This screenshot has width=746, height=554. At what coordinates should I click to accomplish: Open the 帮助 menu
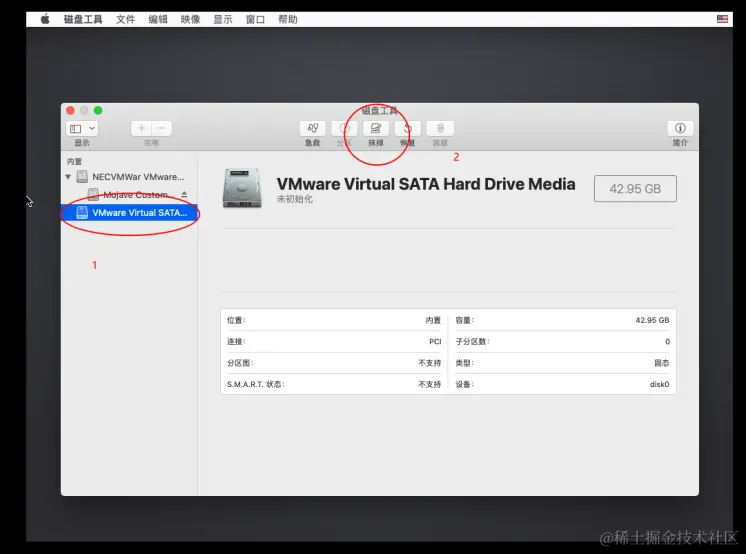[287, 20]
